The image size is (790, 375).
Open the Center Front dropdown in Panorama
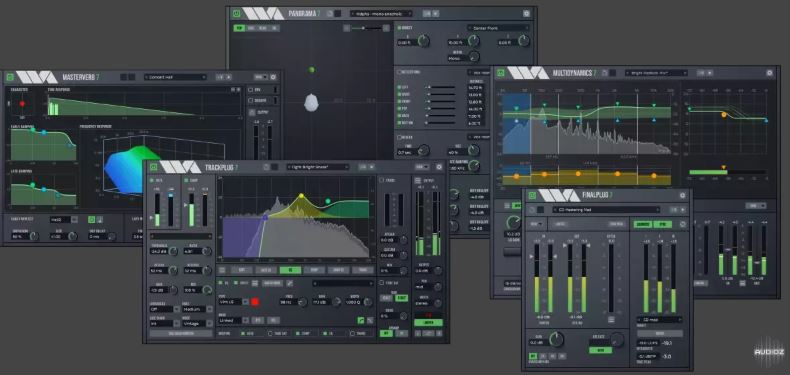(498, 28)
